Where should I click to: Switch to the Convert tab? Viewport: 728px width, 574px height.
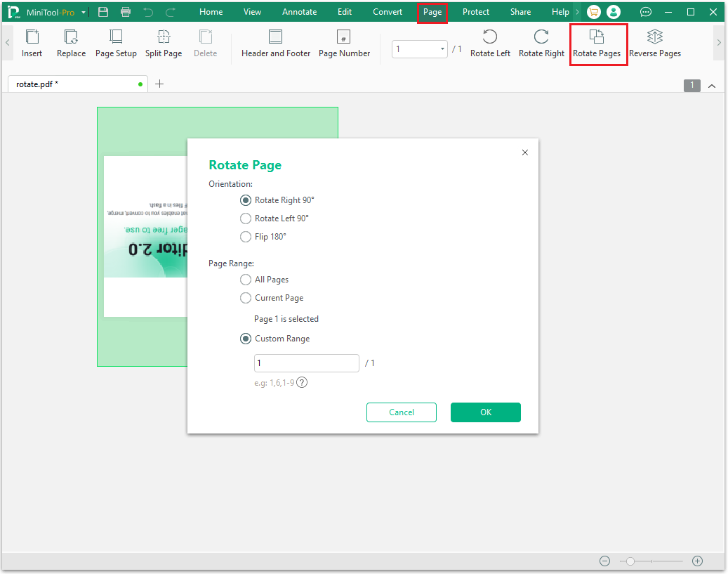[x=387, y=12]
